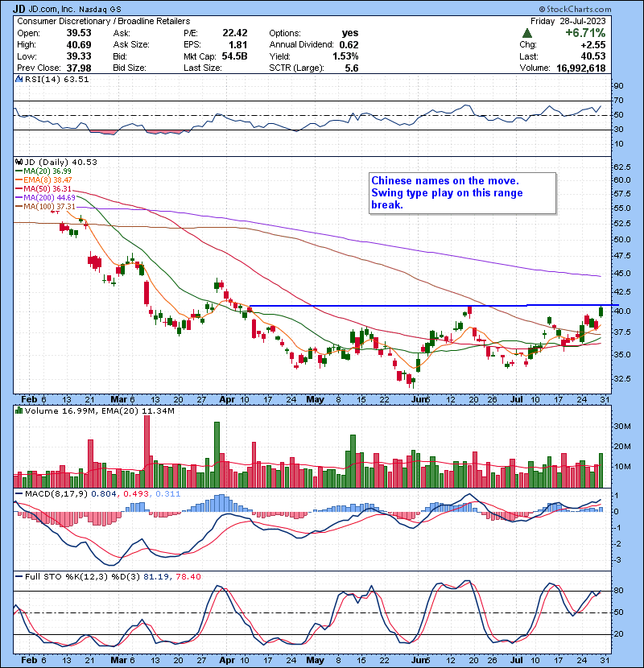
Task: Click the EMA(8) 38.47 legend entry
Action: click(x=44, y=179)
